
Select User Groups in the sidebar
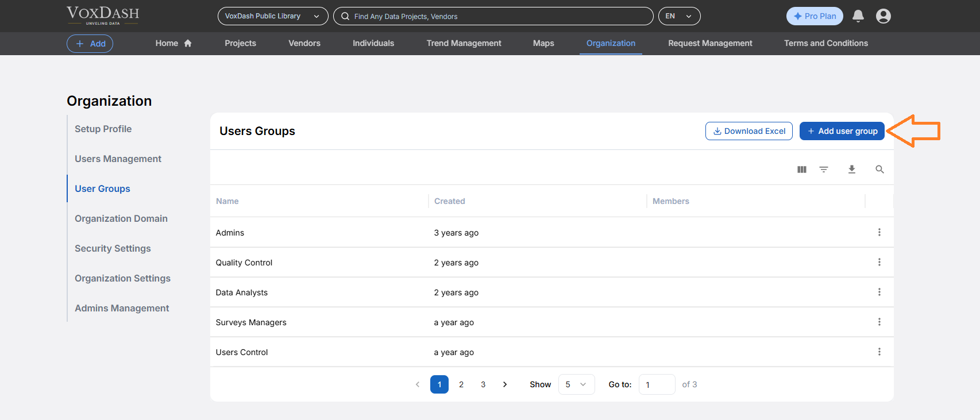tap(102, 188)
